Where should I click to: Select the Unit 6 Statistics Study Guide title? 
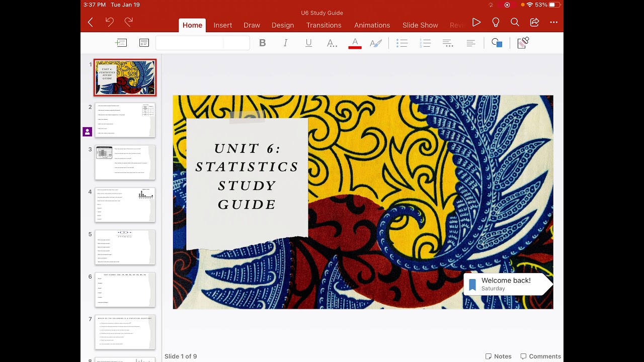(247, 176)
